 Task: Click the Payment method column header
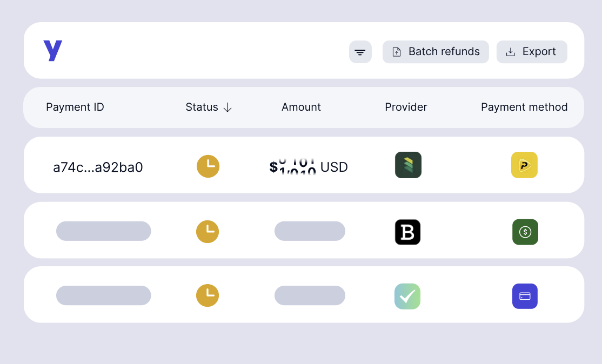pos(524,107)
